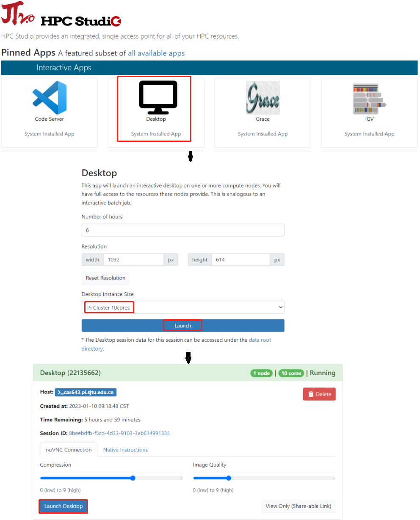This screenshot has width=420, height=520.
Task: Switch to Native Instructions tab
Action: 125,450
